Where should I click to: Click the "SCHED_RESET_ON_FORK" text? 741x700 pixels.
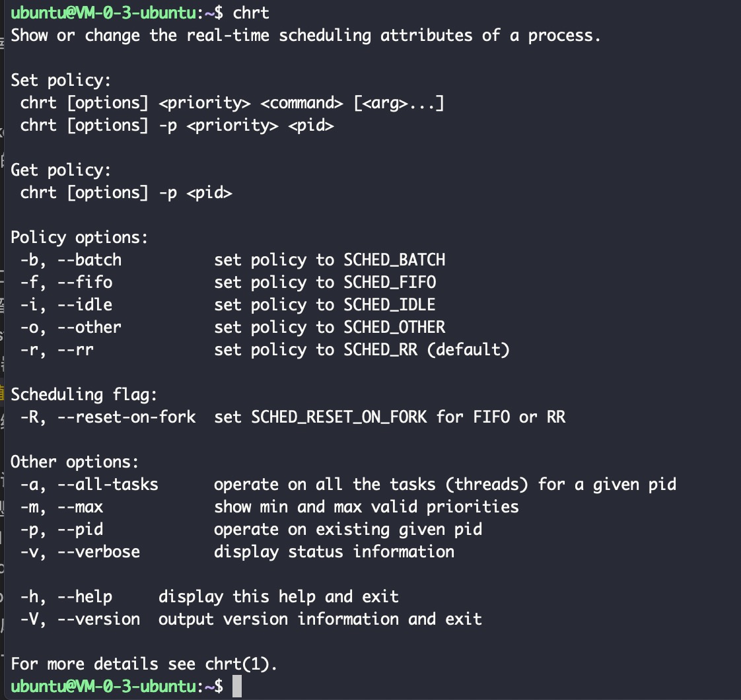(x=339, y=417)
